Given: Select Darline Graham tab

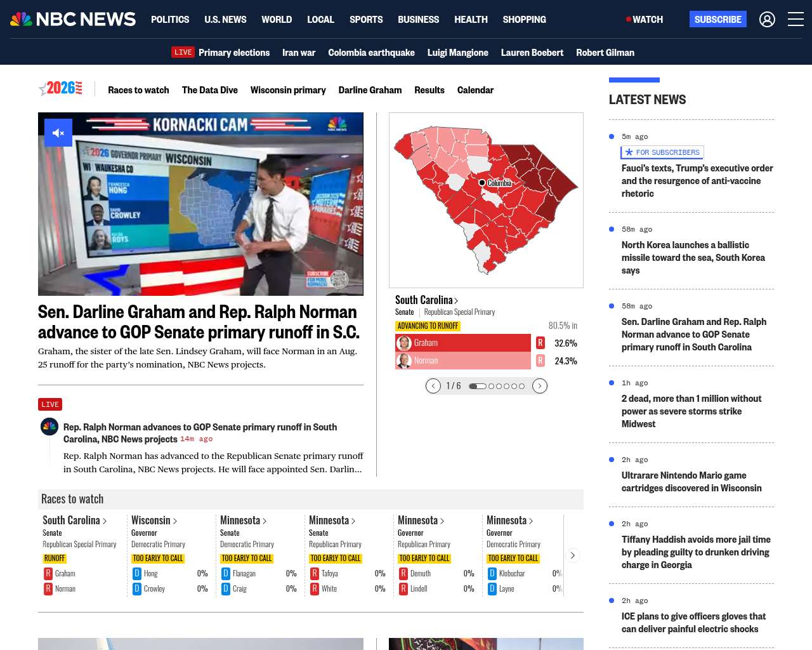Looking at the screenshot, I should 370,90.
